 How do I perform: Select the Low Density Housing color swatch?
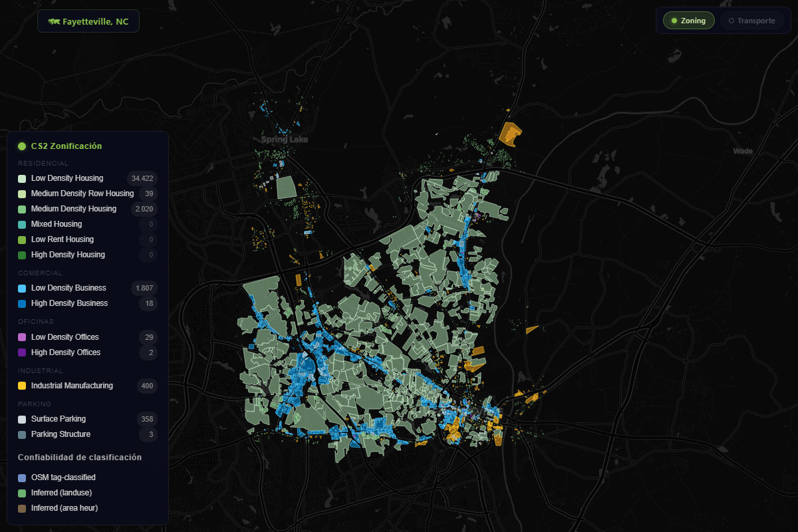tap(22, 178)
